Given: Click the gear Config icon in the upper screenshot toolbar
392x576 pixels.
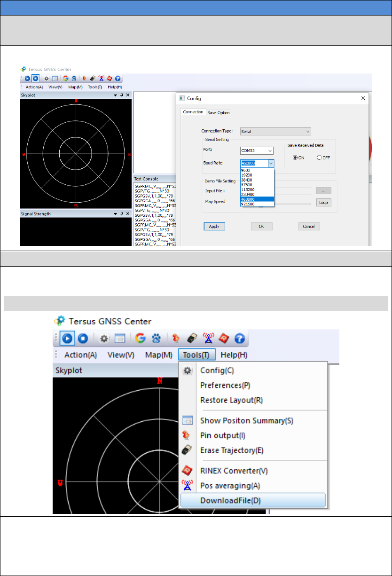Looking at the screenshot, I should coord(47,79).
